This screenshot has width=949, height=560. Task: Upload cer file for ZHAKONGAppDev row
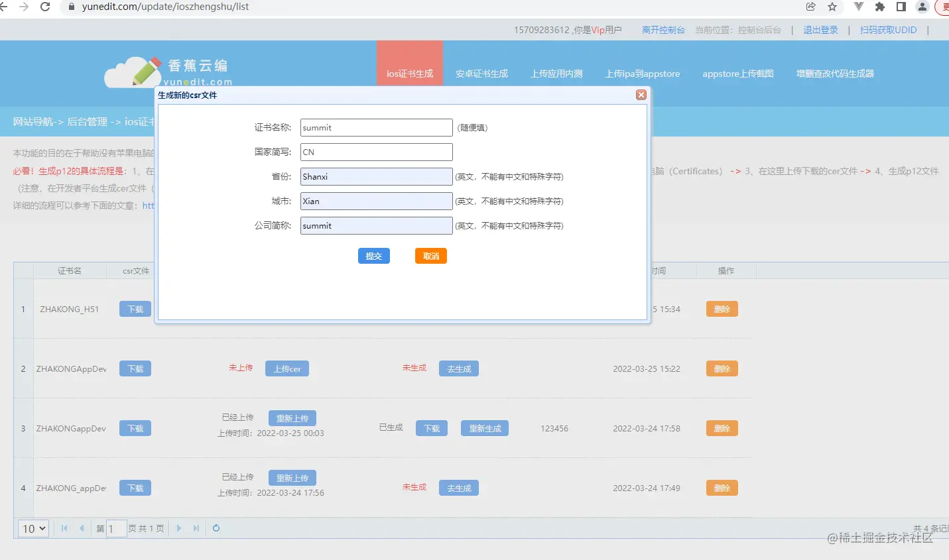tap(287, 368)
